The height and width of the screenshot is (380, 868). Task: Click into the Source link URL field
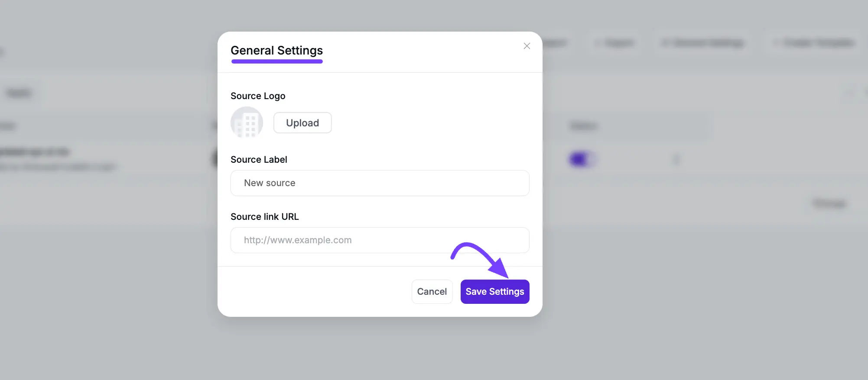pyautogui.click(x=380, y=240)
